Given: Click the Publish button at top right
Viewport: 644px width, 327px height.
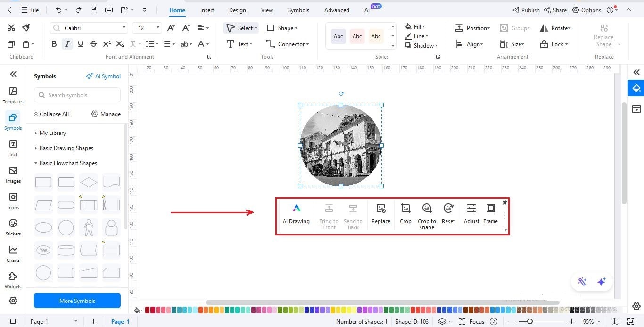Looking at the screenshot, I should (527, 9).
